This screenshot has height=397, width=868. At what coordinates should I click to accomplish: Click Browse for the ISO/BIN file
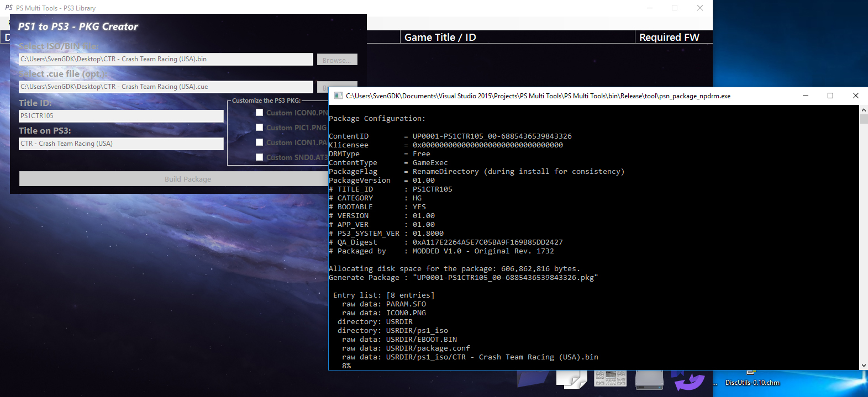[x=337, y=60]
